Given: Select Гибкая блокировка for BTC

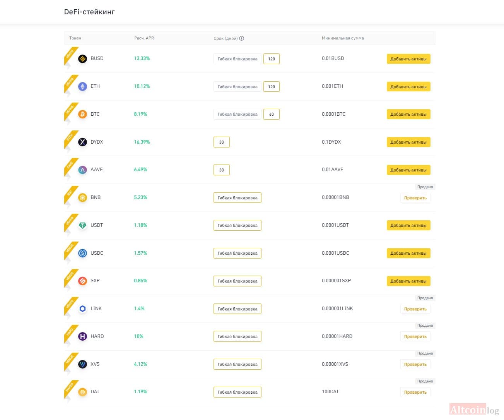Looking at the screenshot, I should [237, 114].
